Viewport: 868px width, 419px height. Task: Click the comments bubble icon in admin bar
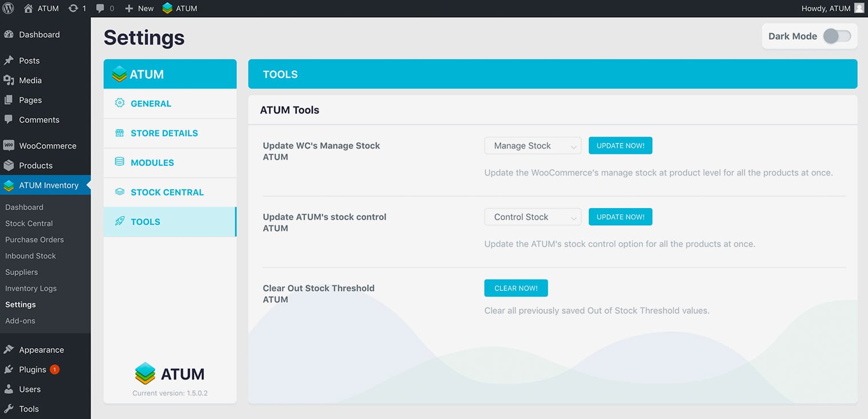click(x=101, y=9)
